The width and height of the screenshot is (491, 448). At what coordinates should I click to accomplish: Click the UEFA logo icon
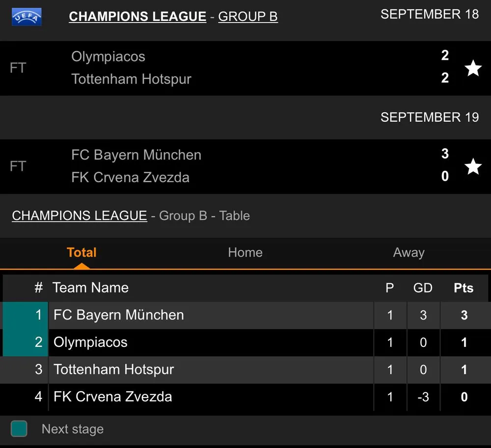tap(27, 17)
